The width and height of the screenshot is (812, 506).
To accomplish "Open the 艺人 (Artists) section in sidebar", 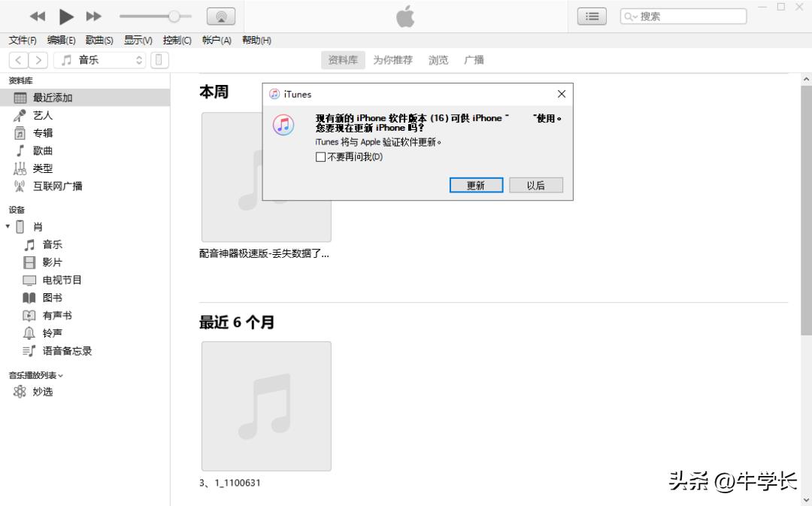I will (x=43, y=115).
